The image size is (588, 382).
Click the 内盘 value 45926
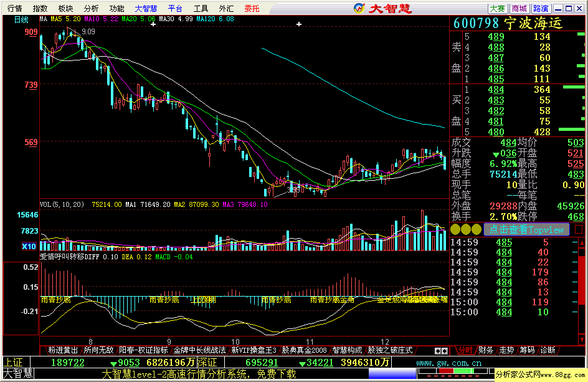[x=571, y=206]
